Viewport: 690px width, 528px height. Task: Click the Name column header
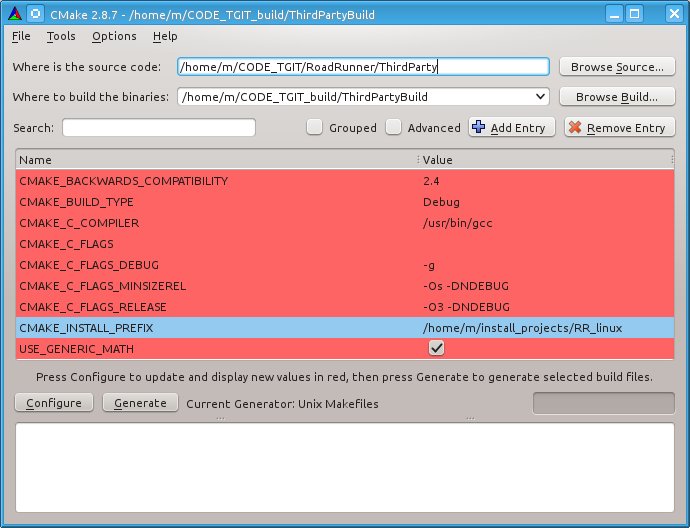(x=215, y=160)
